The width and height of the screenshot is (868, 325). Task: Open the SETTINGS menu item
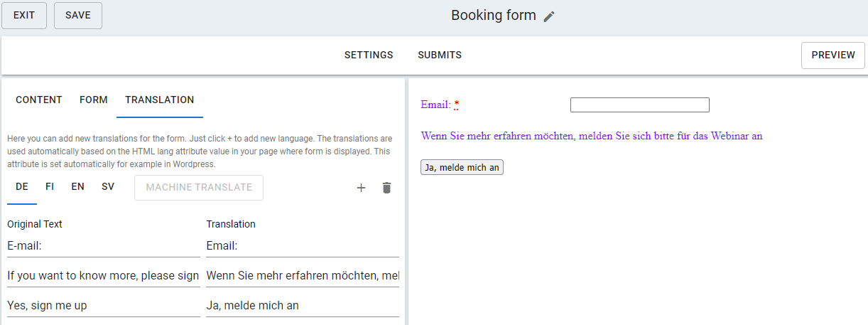click(369, 55)
